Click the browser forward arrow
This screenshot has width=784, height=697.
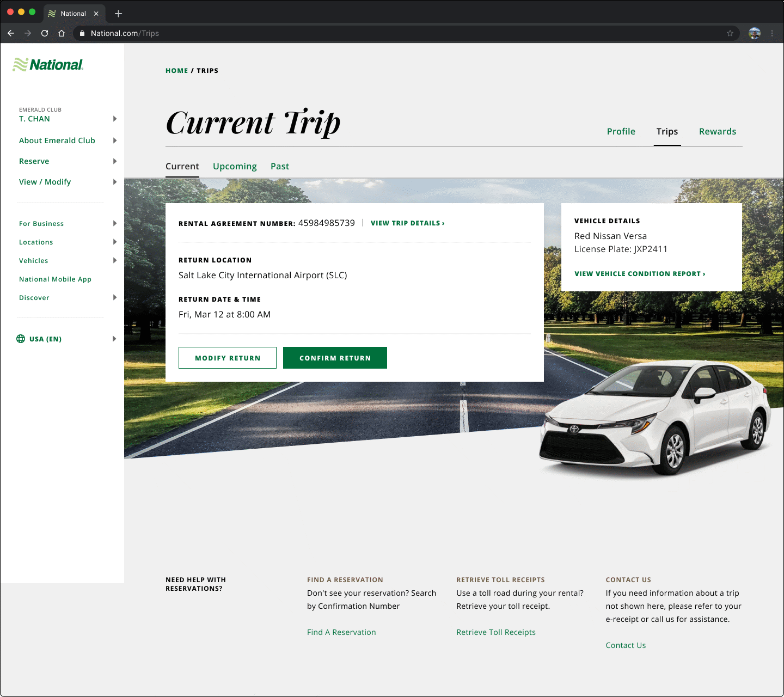pos(28,33)
